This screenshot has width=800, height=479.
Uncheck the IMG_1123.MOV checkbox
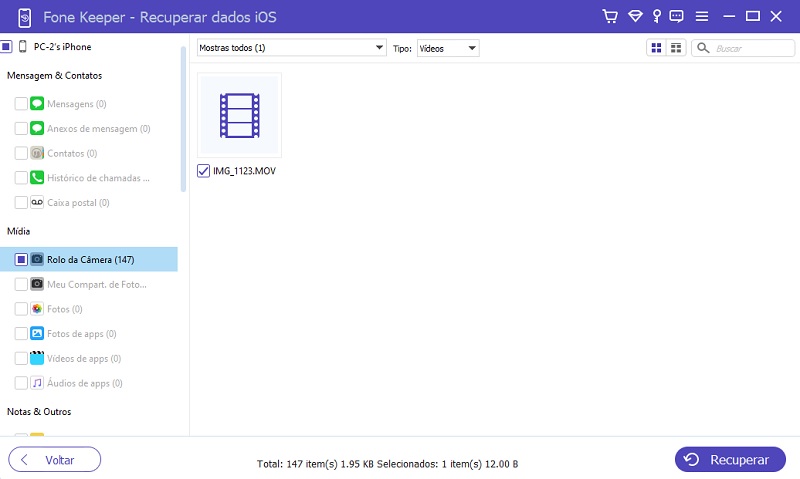(203, 171)
